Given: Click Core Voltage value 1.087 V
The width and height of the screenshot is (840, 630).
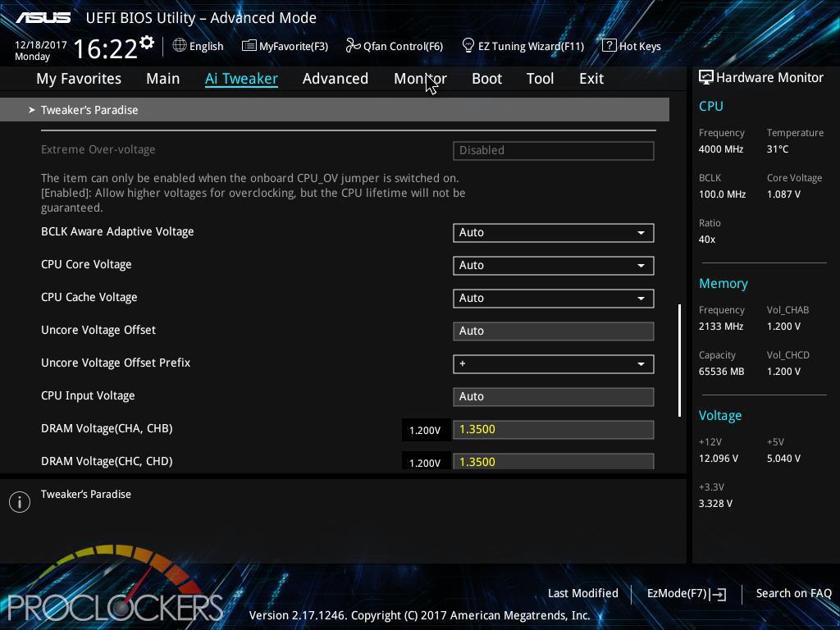Looking at the screenshot, I should (783, 194).
